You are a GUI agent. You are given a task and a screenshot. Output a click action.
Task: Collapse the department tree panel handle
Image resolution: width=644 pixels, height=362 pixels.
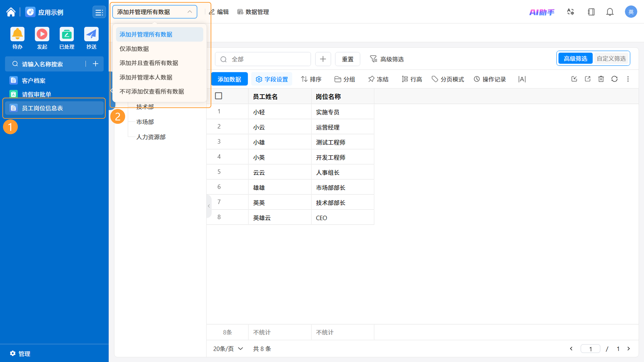pyautogui.click(x=209, y=206)
